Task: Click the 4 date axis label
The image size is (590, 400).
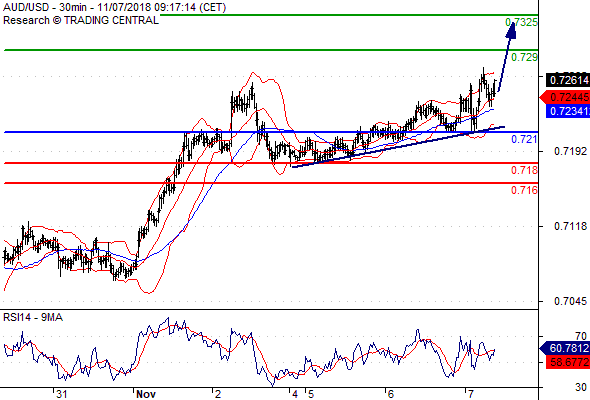Action: coord(295,394)
